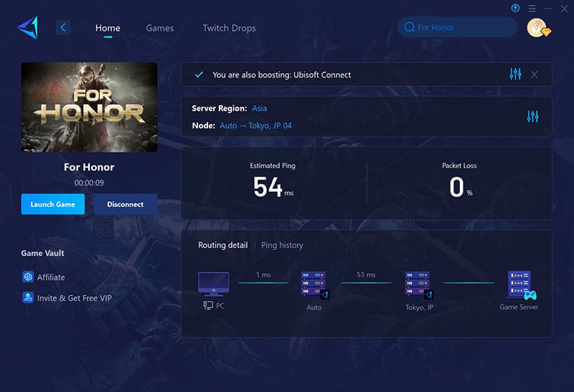Select the Auto → Tokyo, JP 04 node
This screenshot has width=574, height=392.
pyautogui.click(x=255, y=125)
